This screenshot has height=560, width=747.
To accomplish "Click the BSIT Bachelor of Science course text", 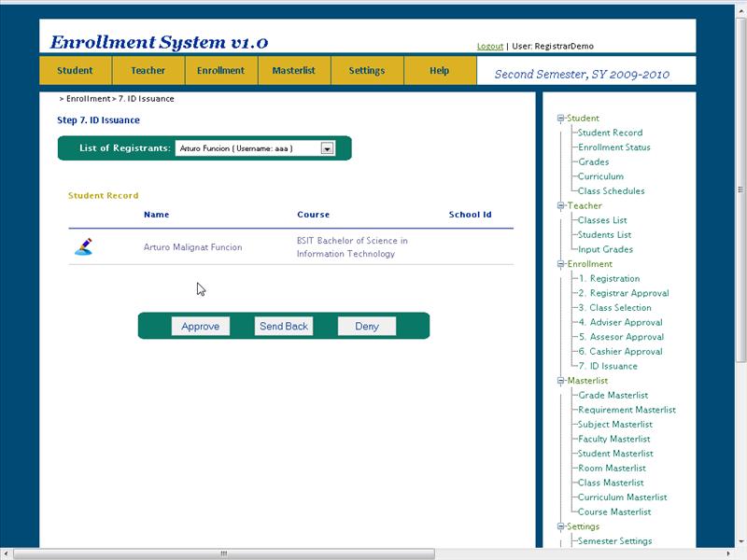I will coord(352,247).
